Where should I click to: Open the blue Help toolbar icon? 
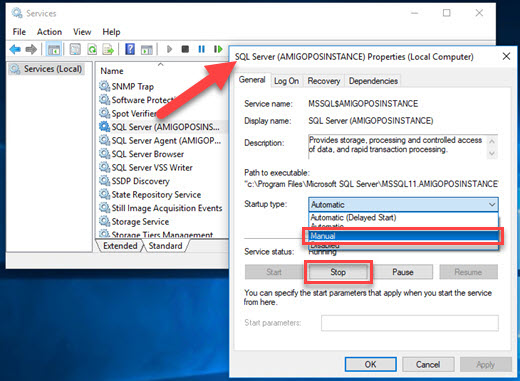pyautogui.click(x=130, y=49)
